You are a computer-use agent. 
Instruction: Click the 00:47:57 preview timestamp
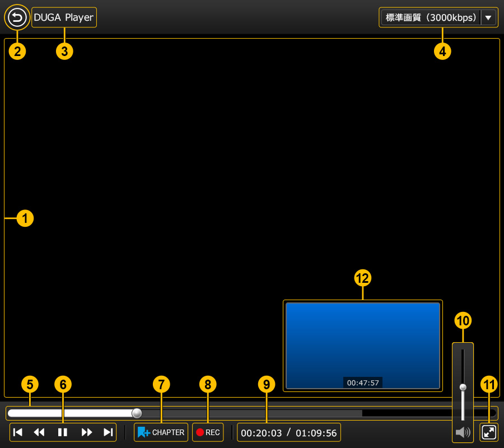[x=363, y=383]
